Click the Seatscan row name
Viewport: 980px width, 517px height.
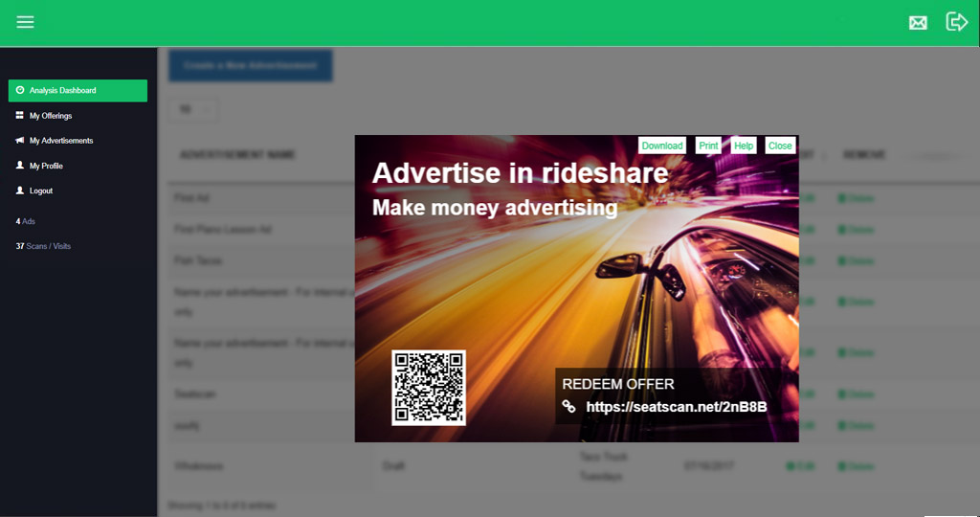(x=195, y=394)
